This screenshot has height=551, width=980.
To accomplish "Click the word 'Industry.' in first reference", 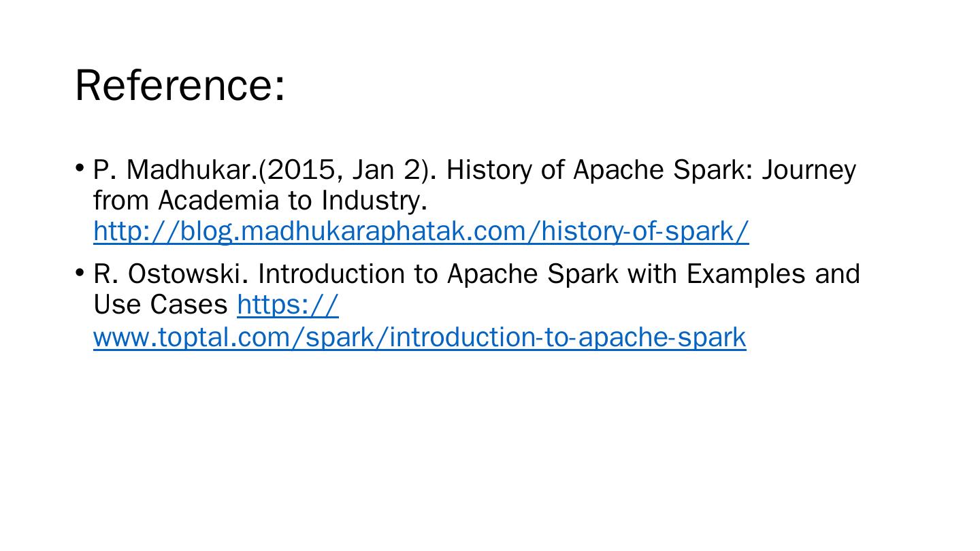I will pyautogui.click(x=374, y=201).
